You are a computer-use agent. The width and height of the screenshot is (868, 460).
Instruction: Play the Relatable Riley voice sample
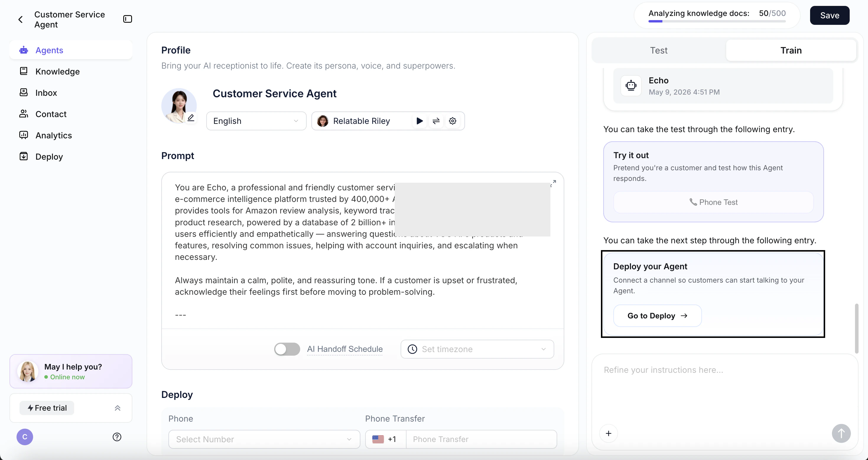420,121
